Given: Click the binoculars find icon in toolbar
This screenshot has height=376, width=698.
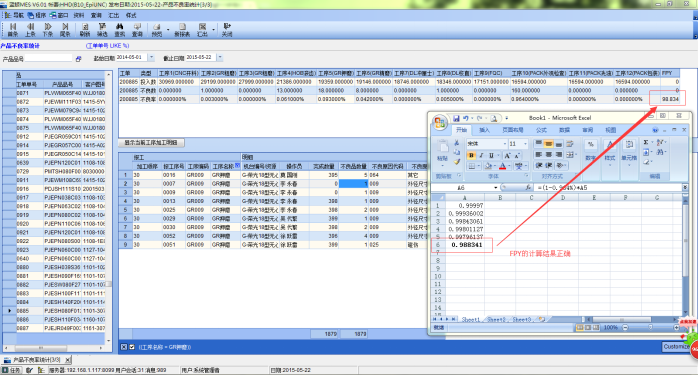Looking at the screenshot, I should [120, 30].
